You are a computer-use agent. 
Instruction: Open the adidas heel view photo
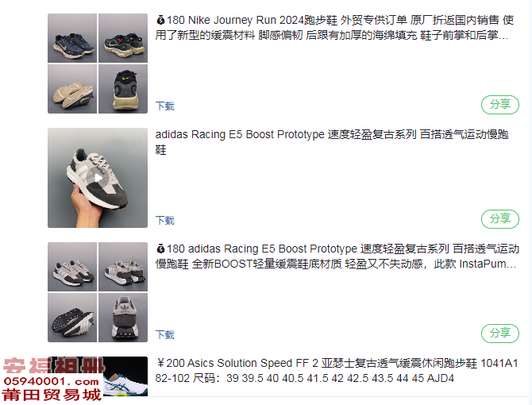coord(123,318)
